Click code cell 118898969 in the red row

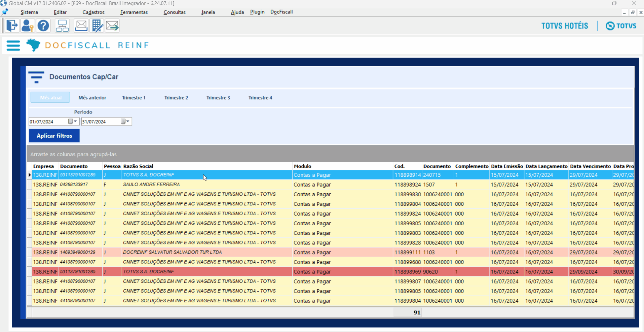(408, 272)
